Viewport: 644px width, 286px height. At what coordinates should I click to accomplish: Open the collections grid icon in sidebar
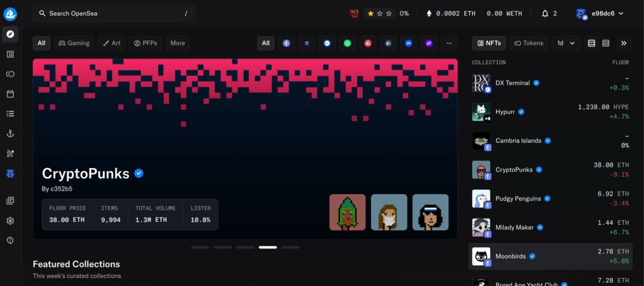[10, 54]
